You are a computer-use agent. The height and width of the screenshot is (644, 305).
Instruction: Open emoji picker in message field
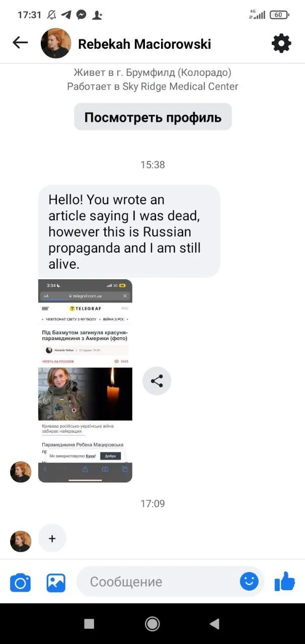(249, 582)
